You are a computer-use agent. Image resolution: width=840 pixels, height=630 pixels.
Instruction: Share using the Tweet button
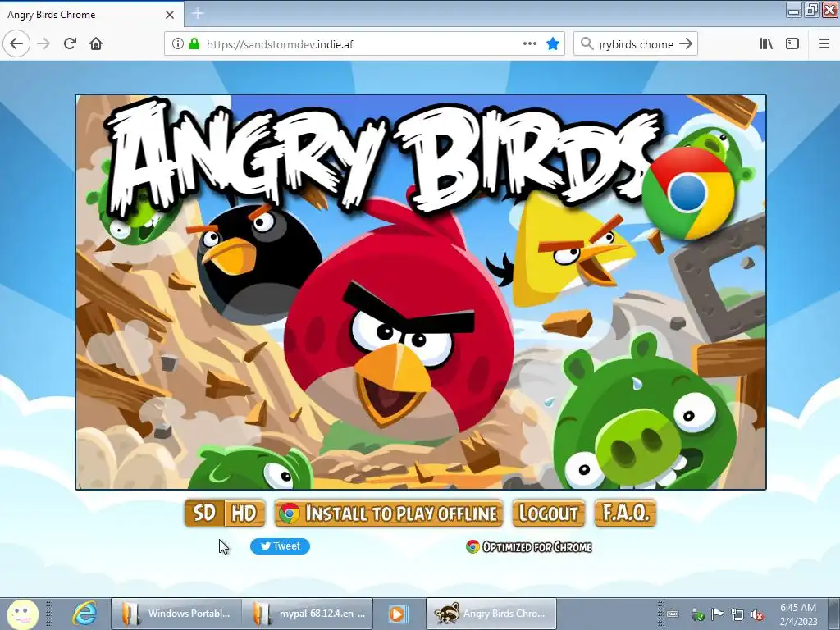tap(280, 546)
